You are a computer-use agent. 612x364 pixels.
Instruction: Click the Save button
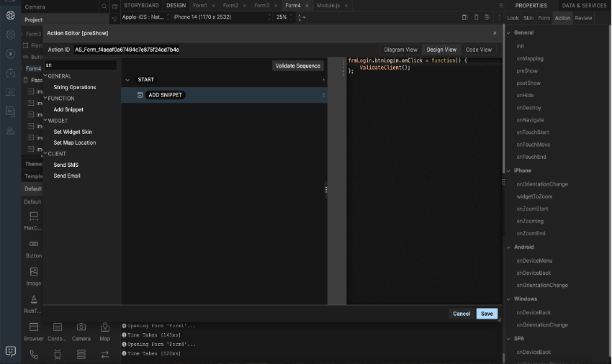[x=487, y=314]
